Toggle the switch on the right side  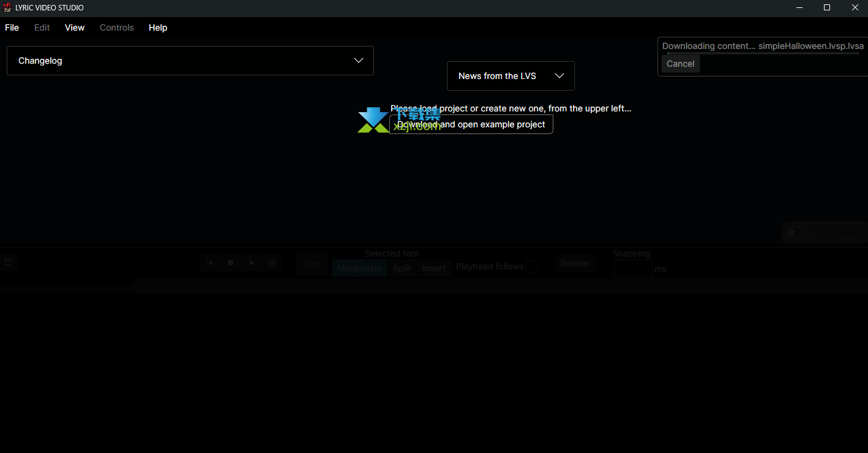click(798, 233)
